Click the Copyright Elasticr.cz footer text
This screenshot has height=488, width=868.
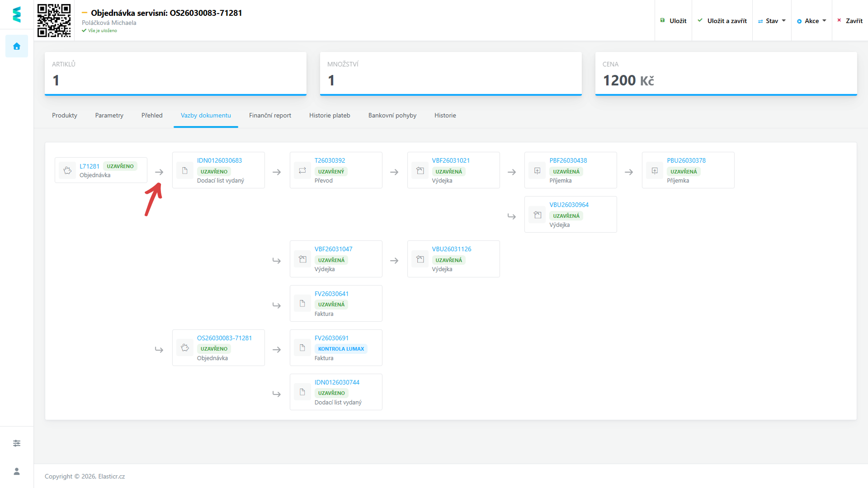point(85,476)
